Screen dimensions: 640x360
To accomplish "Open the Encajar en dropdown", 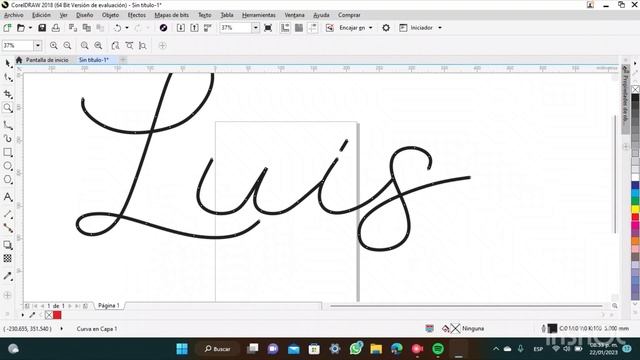I will coord(371,28).
